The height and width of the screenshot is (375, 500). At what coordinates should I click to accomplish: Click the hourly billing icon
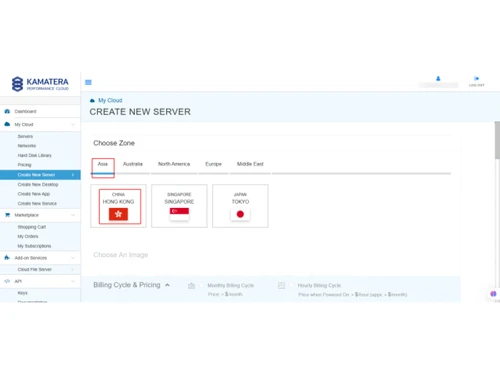(281, 285)
